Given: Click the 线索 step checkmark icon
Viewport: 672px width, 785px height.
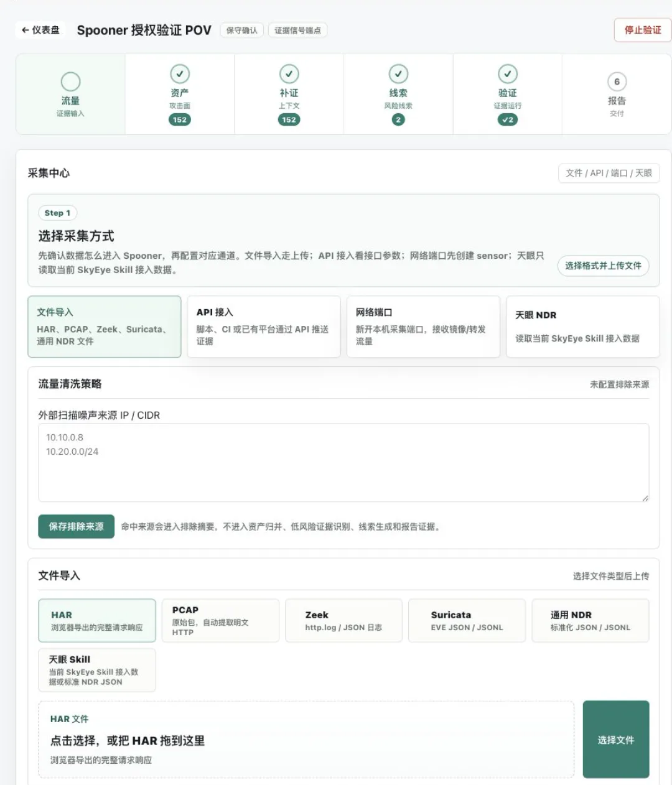Looking at the screenshot, I should (x=398, y=74).
